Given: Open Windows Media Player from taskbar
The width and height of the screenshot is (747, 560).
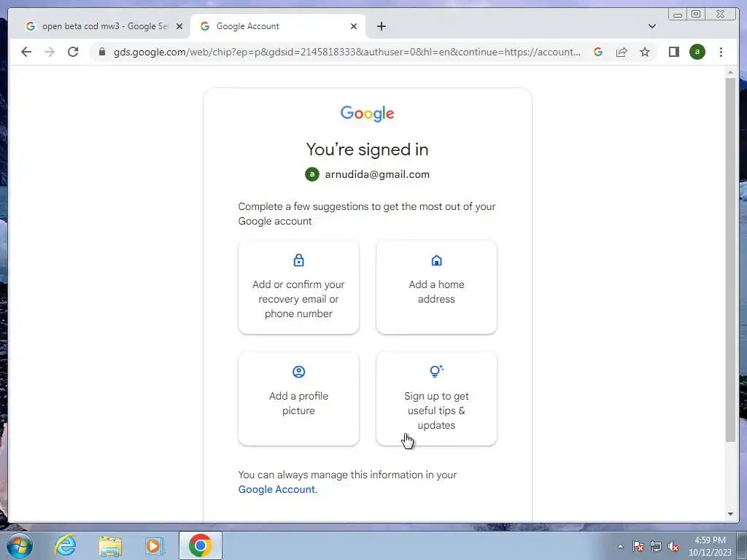Looking at the screenshot, I should coord(155,545).
